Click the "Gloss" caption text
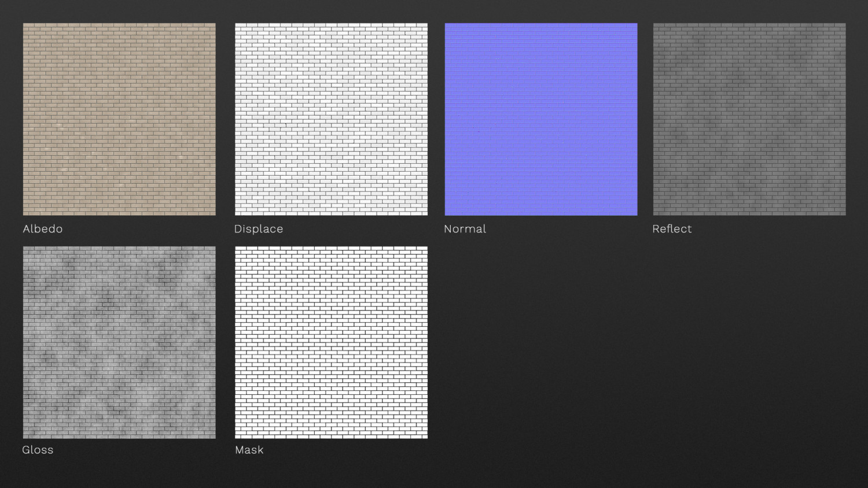The width and height of the screenshot is (868, 488). (38, 450)
